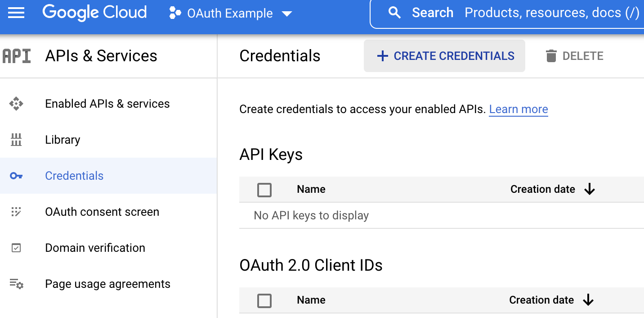Open the OAuth consent screen page
Viewport: 644px width, 318px height.
pyautogui.click(x=102, y=212)
